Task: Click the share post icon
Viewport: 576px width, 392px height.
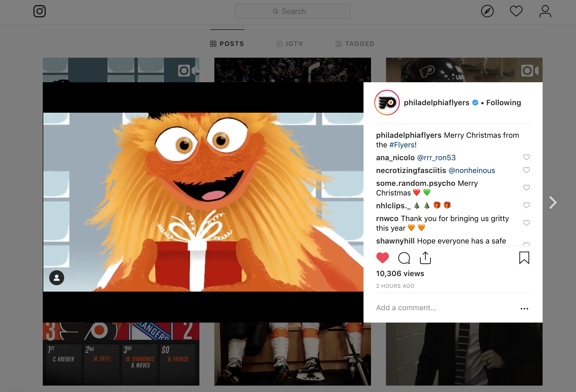Action: tap(425, 258)
